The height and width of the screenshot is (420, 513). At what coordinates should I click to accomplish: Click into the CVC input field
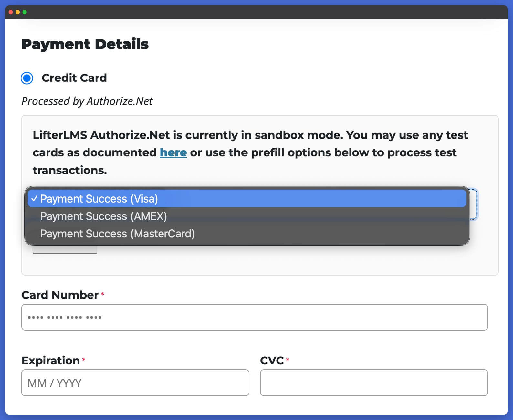374,383
